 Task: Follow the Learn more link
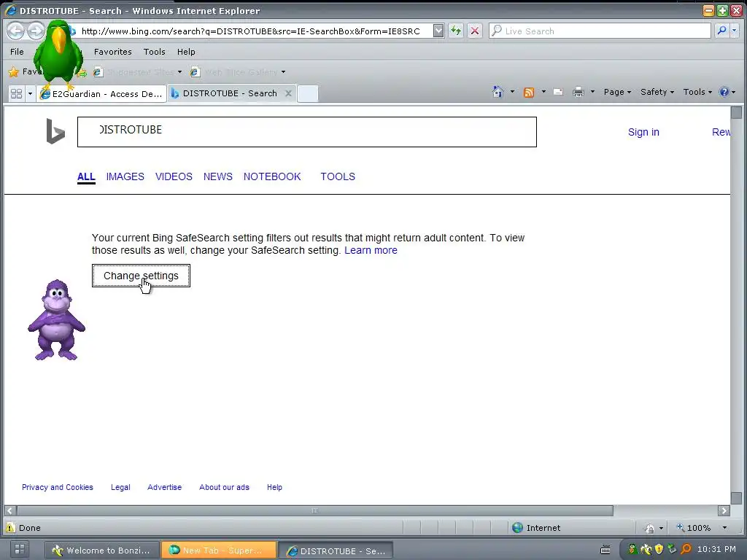371,251
